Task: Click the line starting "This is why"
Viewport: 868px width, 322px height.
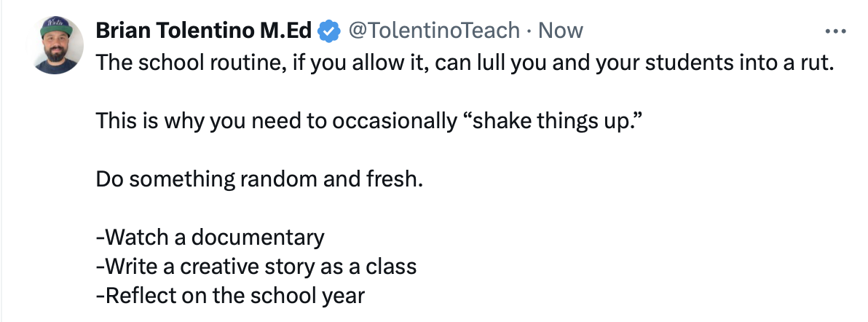Action: (370, 121)
